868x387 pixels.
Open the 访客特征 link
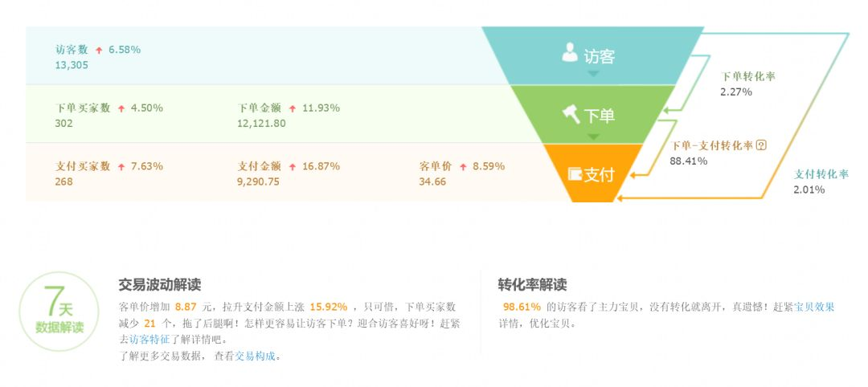coord(150,340)
